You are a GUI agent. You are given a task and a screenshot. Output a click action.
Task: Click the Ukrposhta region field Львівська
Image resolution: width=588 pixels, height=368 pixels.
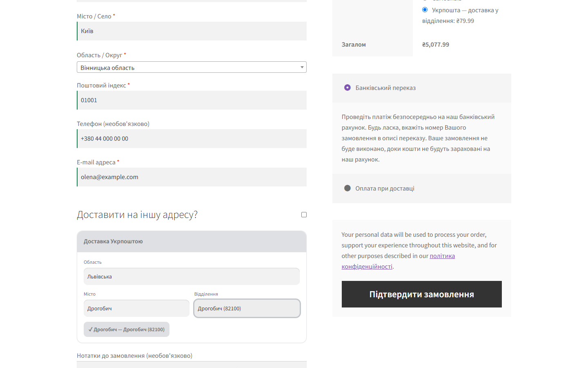pos(192,276)
